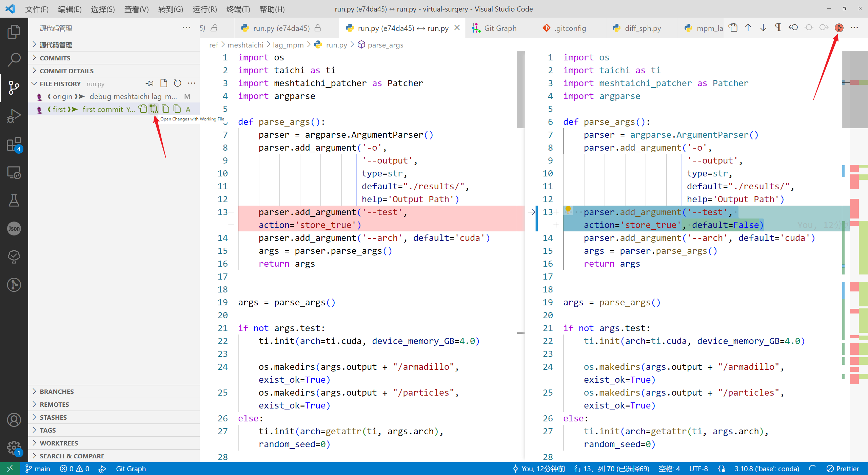868x475 pixels.
Task: Click main branch indicator in status bar
Action: (x=38, y=469)
